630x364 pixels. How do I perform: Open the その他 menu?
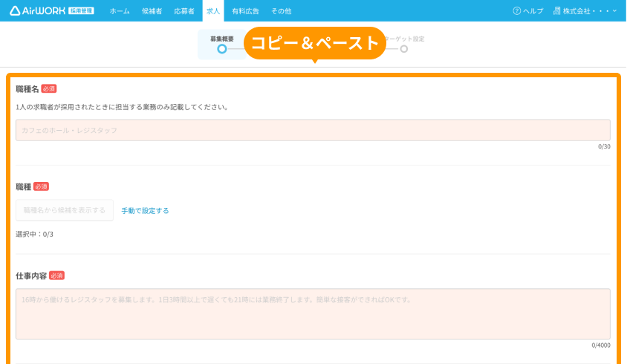pyautogui.click(x=282, y=11)
